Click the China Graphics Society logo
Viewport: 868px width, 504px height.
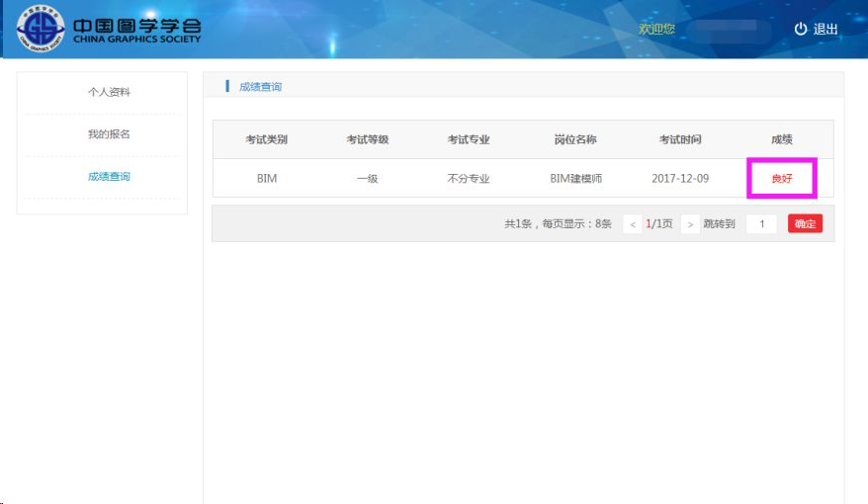pos(41,29)
